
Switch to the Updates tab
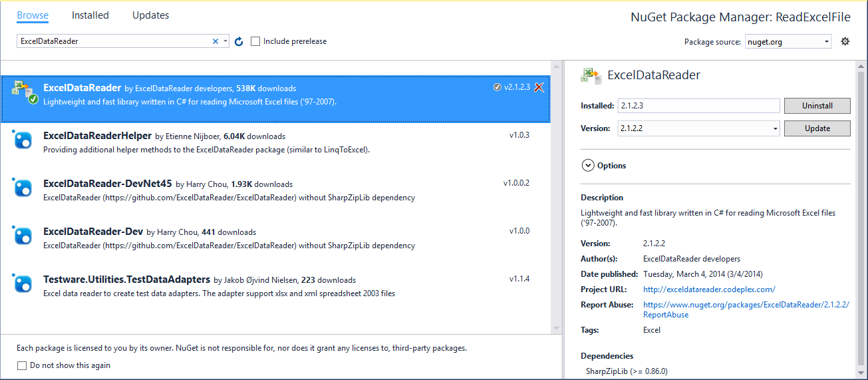point(150,15)
